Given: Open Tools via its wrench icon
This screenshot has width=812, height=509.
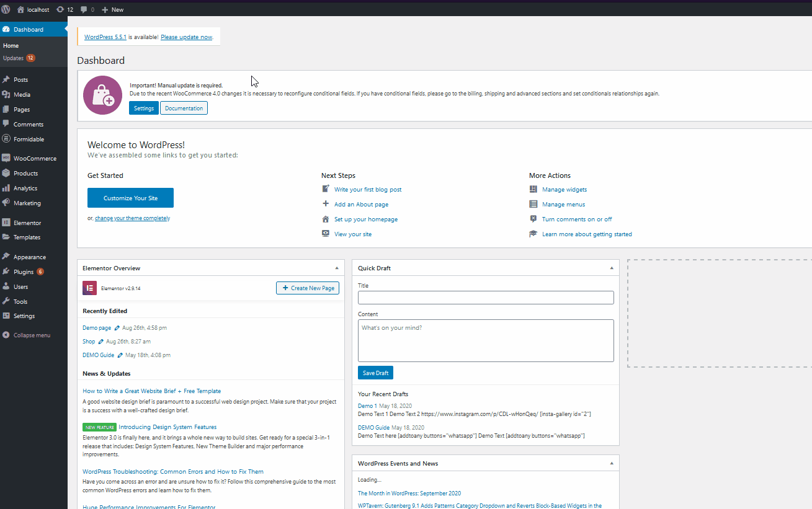Looking at the screenshot, I should click(x=6, y=301).
